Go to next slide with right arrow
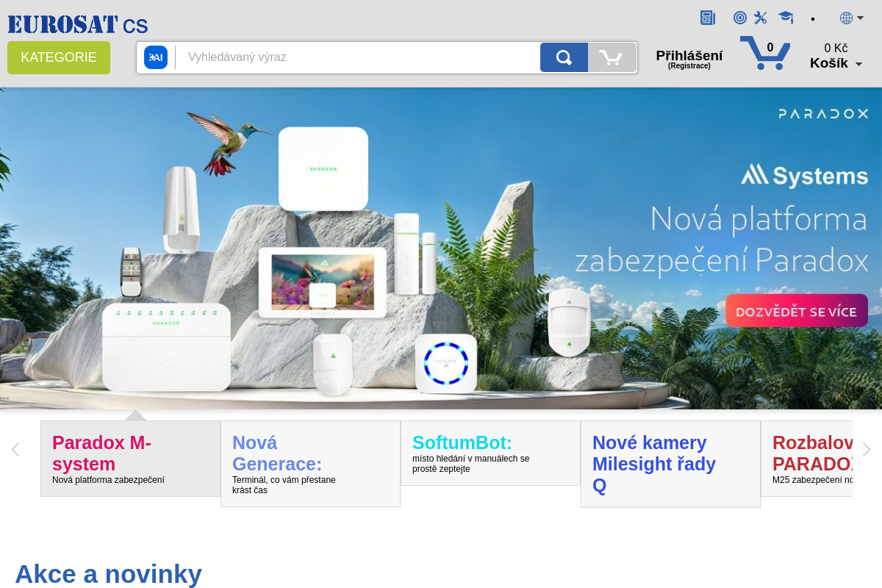 point(867,449)
